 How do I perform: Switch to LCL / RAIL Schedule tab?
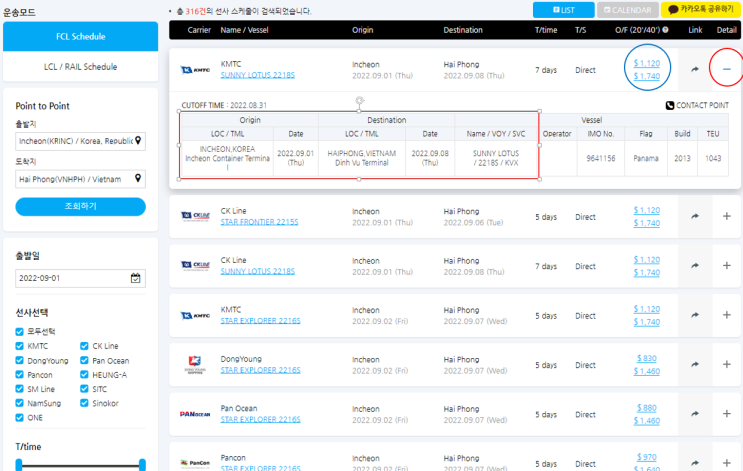coord(81,67)
